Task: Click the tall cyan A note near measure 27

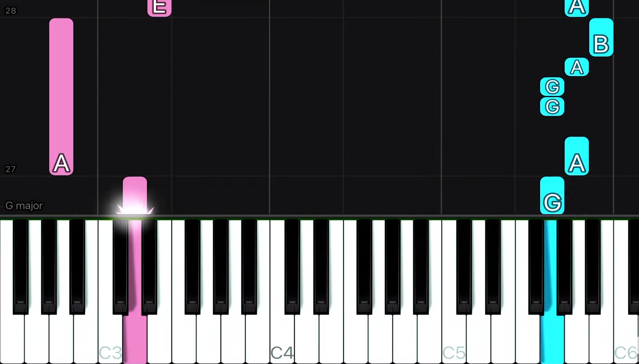Action: click(x=577, y=156)
